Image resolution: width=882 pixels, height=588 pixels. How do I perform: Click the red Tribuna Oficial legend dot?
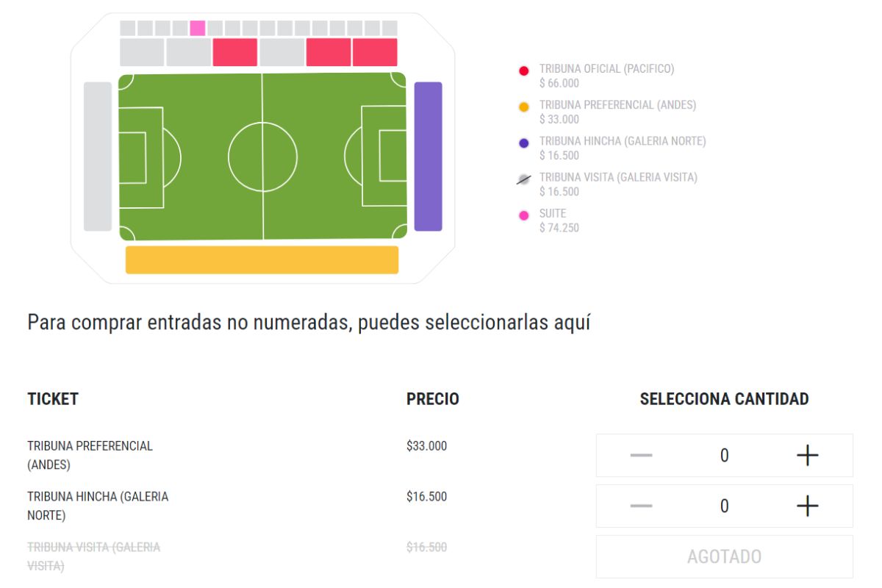523,71
